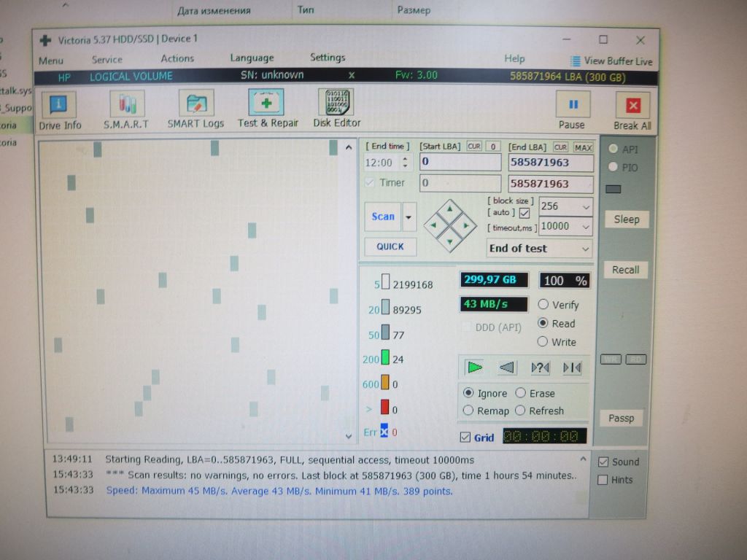This screenshot has height=560, width=747.
Task: Start scan with green play button
Action: [x=475, y=367]
